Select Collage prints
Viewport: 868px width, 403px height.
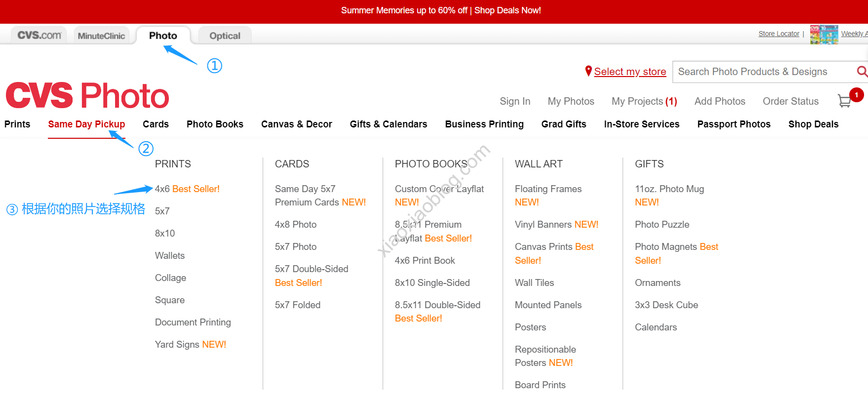coord(170,278)
